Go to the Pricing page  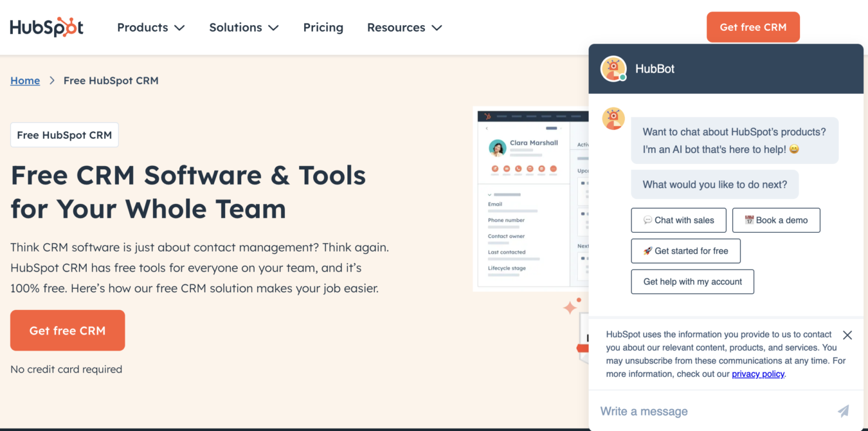(x=323, y=28)
